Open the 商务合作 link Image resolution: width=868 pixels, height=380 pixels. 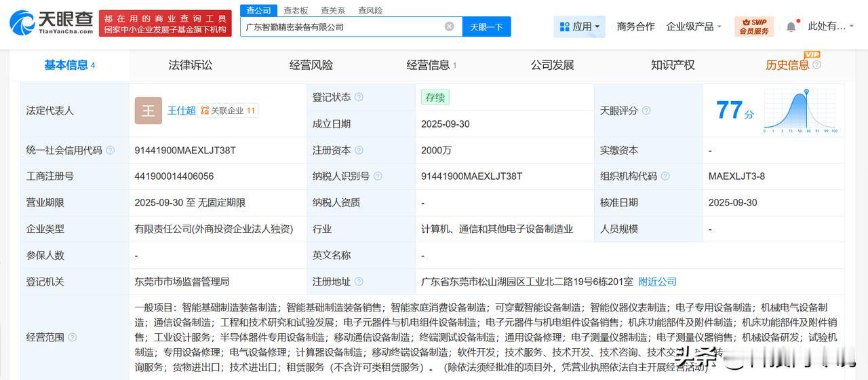coord(635,26)
